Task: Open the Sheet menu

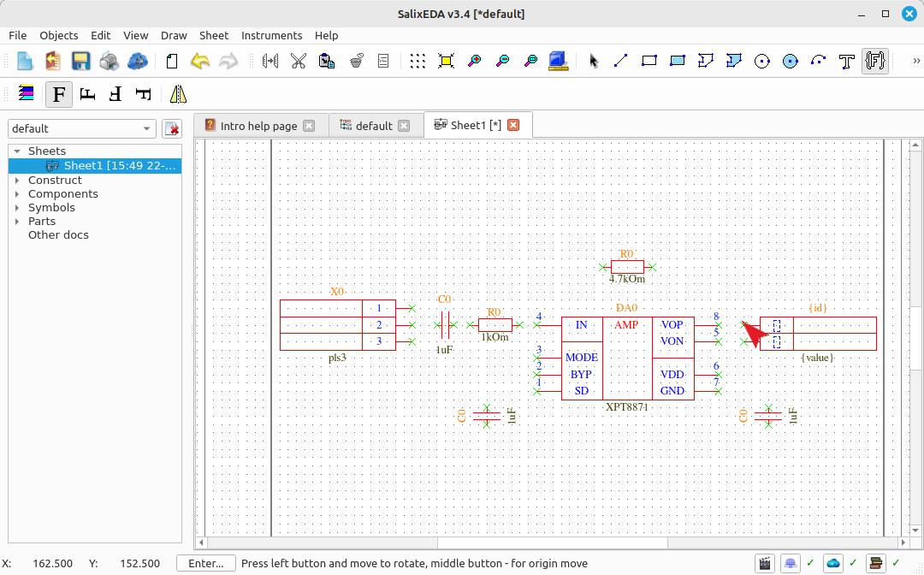Action: click(x=214, y=35)
